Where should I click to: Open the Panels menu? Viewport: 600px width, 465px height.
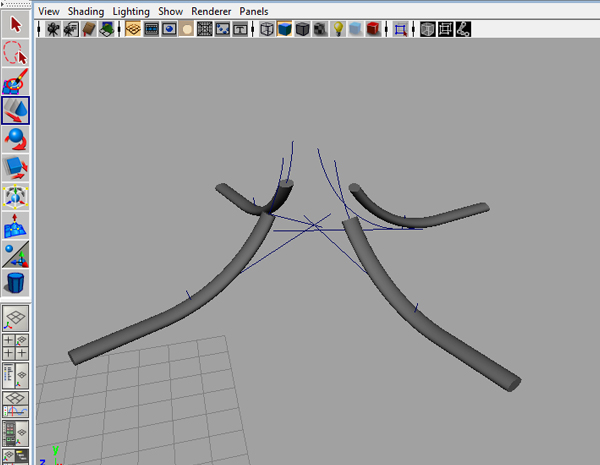pyautogui.click(x=254, y=11)
